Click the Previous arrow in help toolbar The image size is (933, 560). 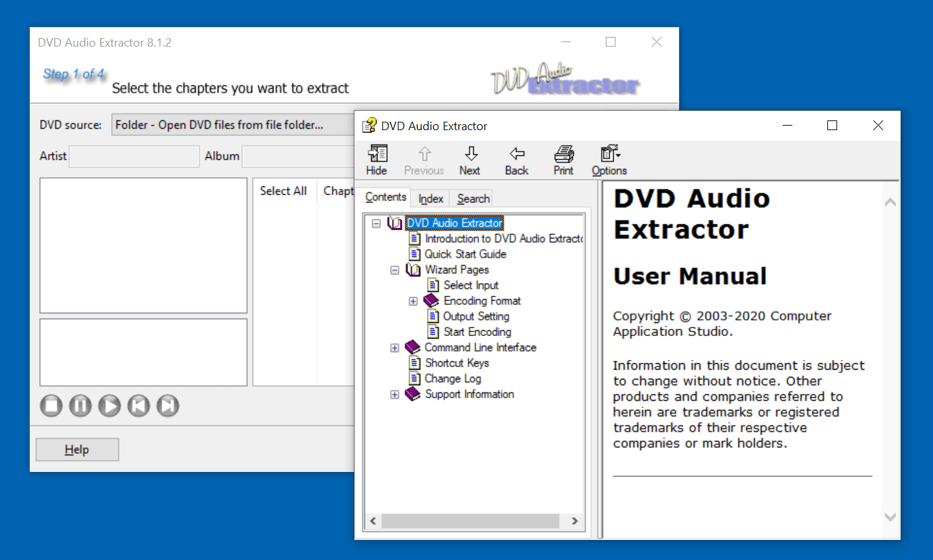tap(424, 153)
